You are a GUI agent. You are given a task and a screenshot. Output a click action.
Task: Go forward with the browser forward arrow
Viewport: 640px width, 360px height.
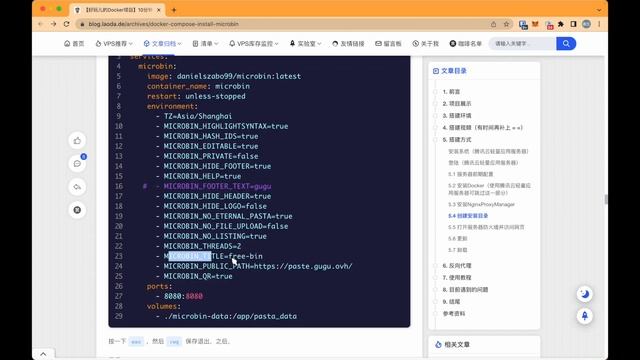(53, 24)
